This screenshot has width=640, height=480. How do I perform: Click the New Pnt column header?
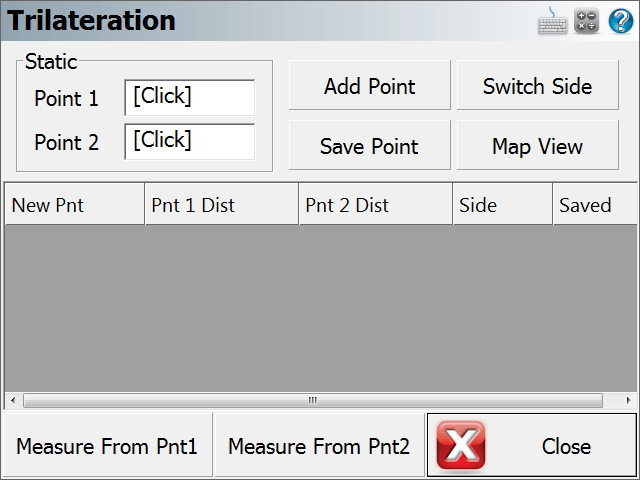pyautogui.click(x=75, y=204)
